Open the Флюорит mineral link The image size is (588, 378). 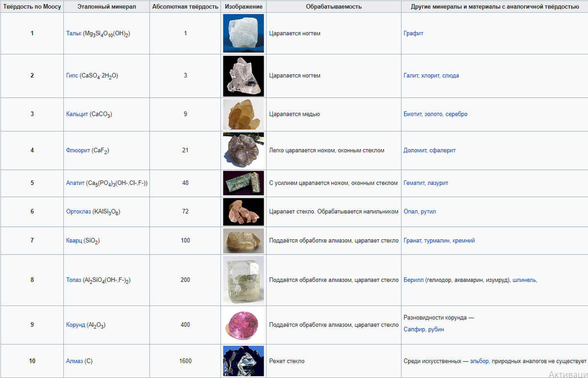pos(78,150)
